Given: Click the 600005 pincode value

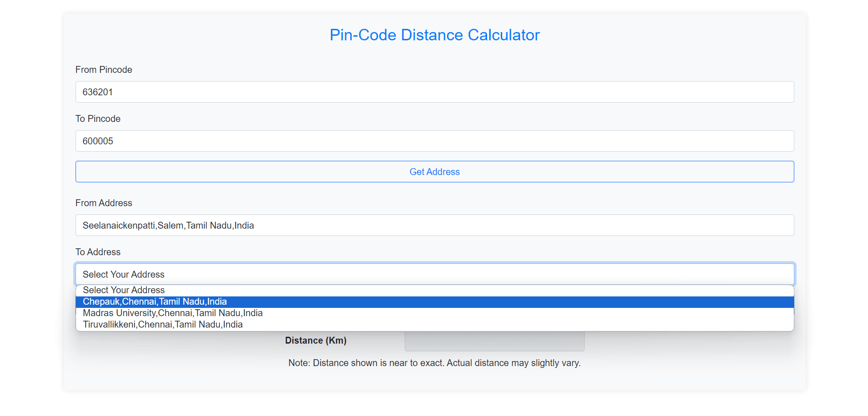Looking at the screenshot, I should [x=98, y=141].
